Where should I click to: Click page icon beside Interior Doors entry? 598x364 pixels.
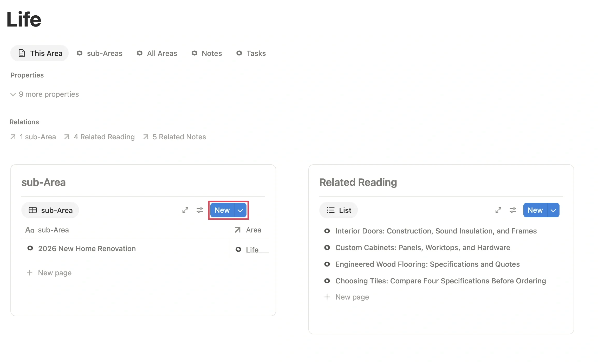[327, 231]
